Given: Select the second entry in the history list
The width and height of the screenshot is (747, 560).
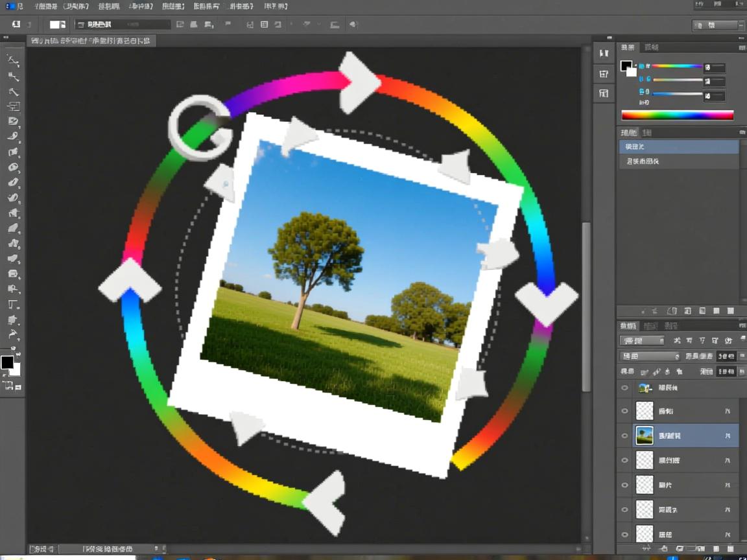Looking at the screenshot, I should coord(678,161).
